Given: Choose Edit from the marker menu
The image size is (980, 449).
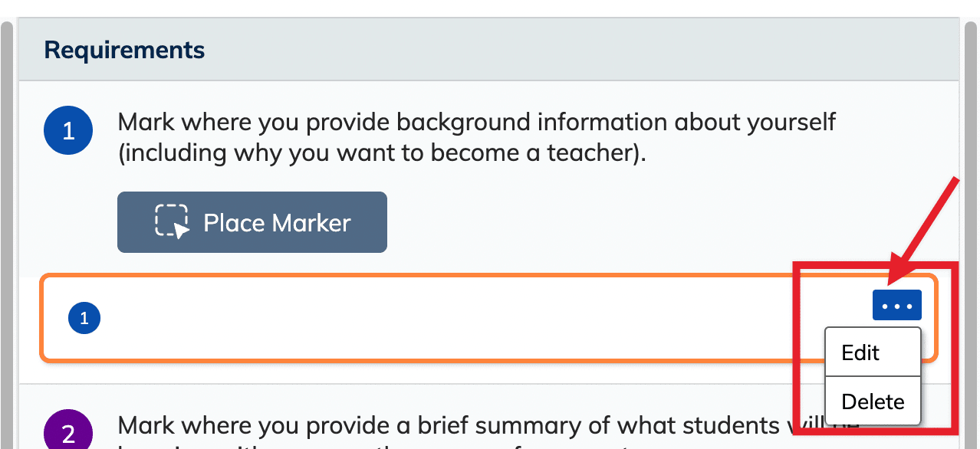Looking at the screenshot, I should [861, 352].
